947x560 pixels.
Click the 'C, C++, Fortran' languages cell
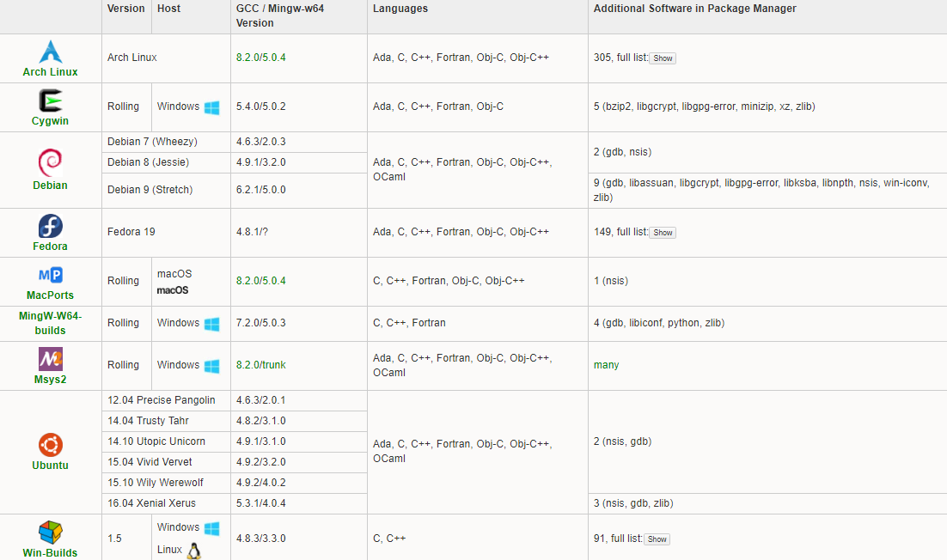tap(478, 324)
